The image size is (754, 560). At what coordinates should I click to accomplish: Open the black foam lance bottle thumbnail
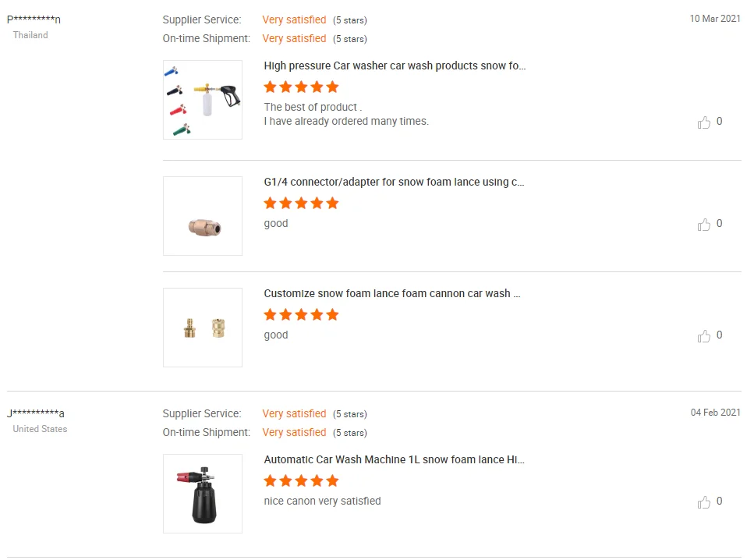coord(203,494)
